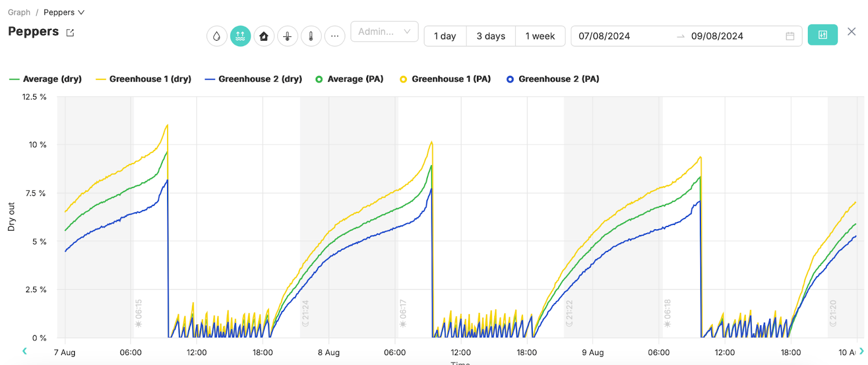Edit start date 07/08/2024 field

tap(604, 36)
